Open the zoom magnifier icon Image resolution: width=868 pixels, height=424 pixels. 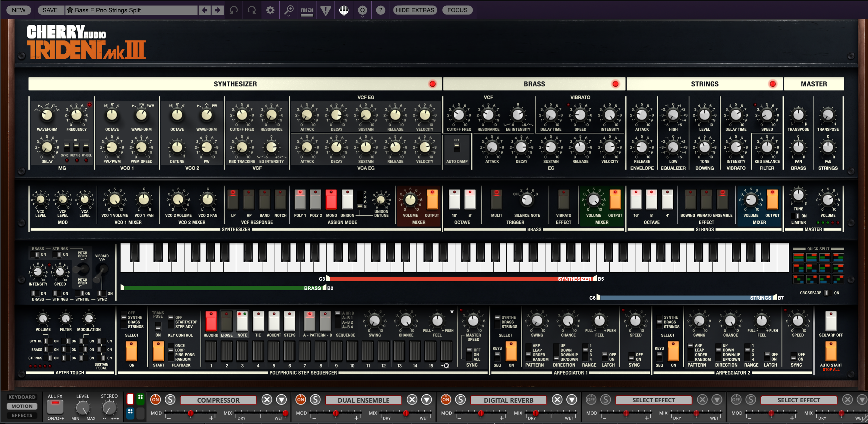pyautogui.click(x=289, y=10)
